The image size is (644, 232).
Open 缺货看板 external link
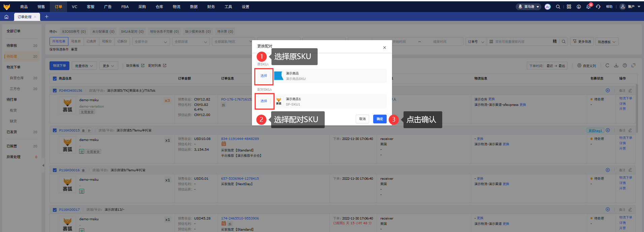[x=135, y=65]
